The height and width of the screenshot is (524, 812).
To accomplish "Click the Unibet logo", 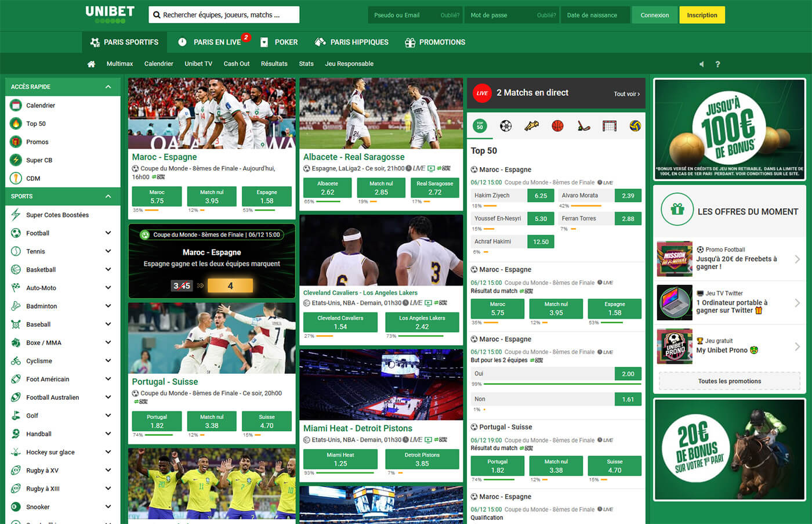I will pos(110,14).
